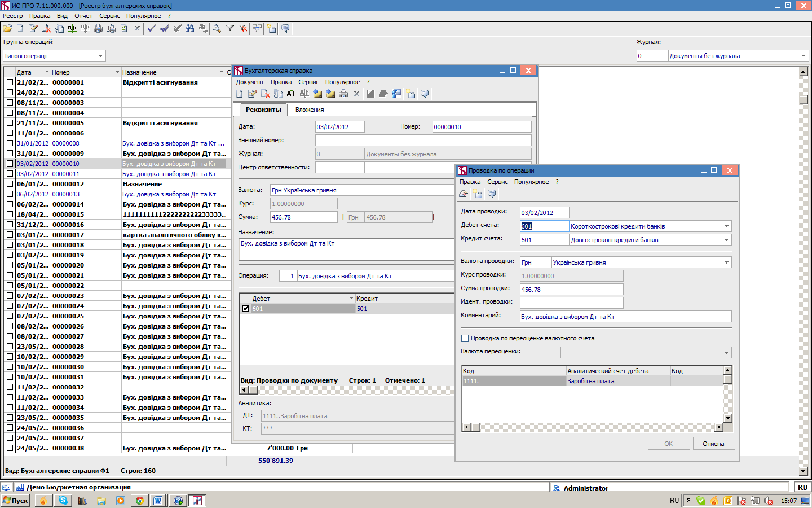Open the Отчёт menu in main menu bar

pyautogui.click(x=83, y=16)
